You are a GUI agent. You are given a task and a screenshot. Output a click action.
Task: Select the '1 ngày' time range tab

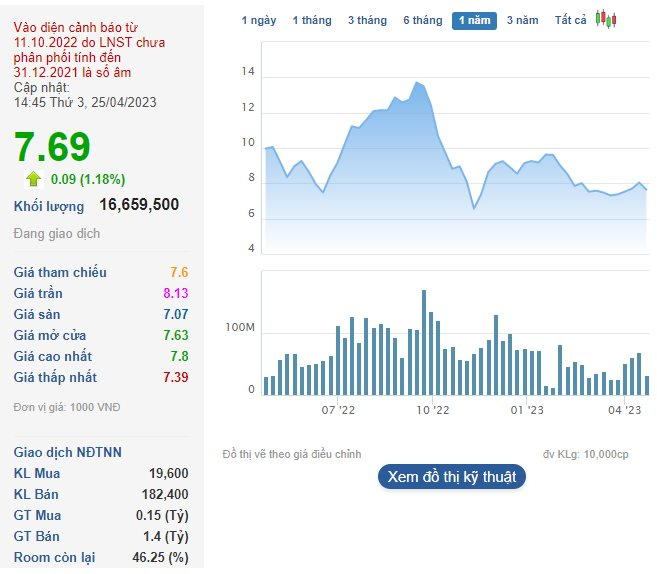(x=259, y=21)
